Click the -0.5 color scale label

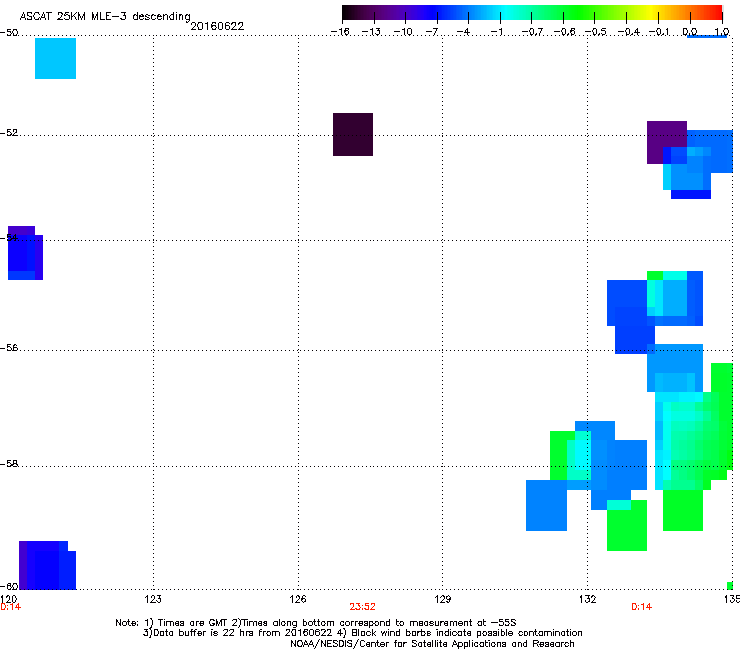(x=596, y=32)
